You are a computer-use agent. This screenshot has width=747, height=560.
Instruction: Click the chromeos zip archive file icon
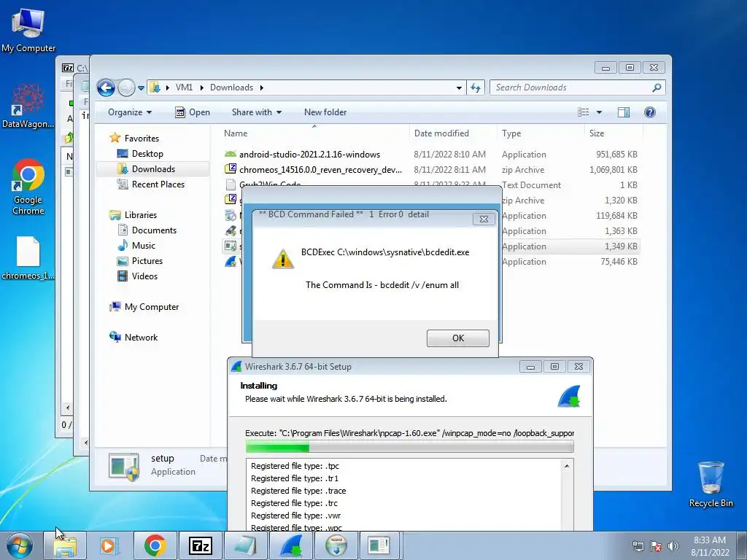(x=230, y=169)
